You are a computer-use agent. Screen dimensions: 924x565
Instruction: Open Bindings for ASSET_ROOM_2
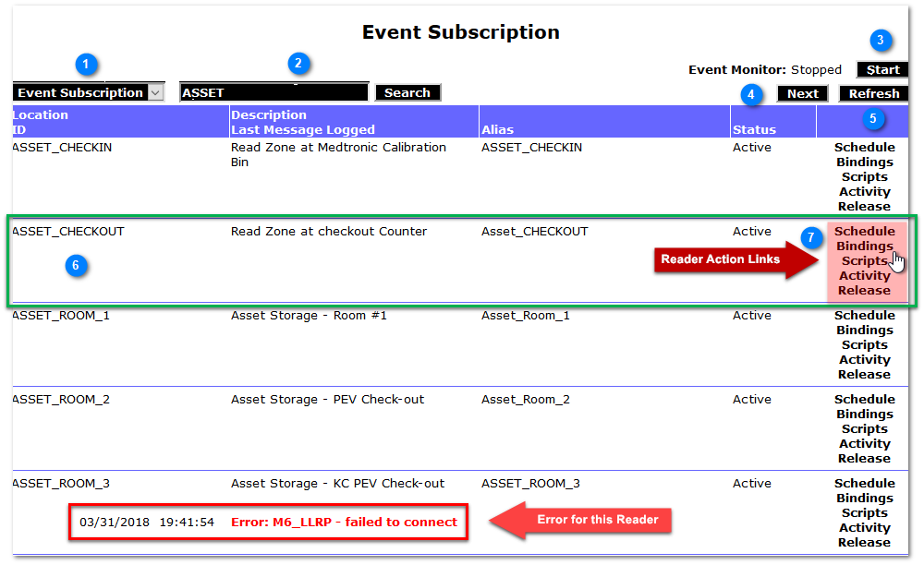(865, 415)
